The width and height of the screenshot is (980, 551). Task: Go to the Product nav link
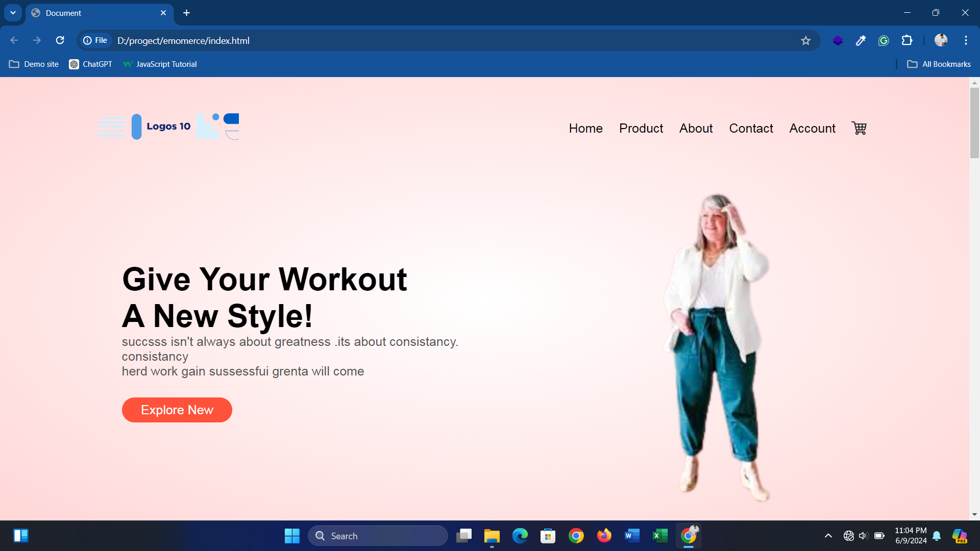641,129
